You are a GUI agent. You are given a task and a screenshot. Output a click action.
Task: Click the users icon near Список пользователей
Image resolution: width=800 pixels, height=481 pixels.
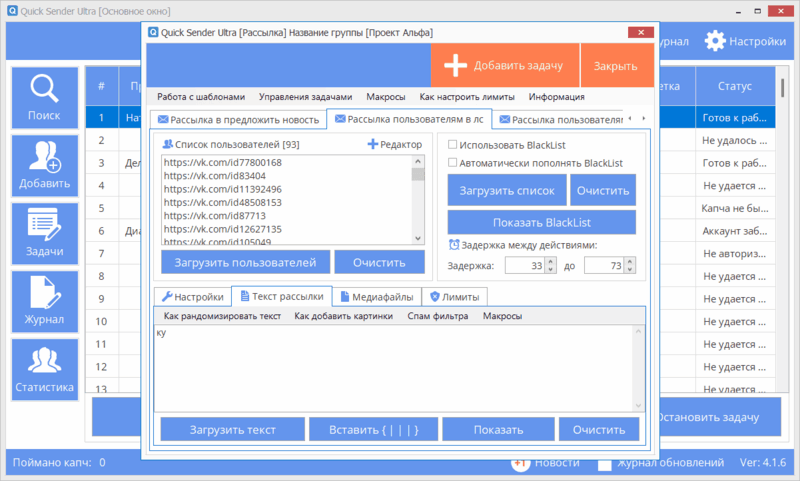167,144
